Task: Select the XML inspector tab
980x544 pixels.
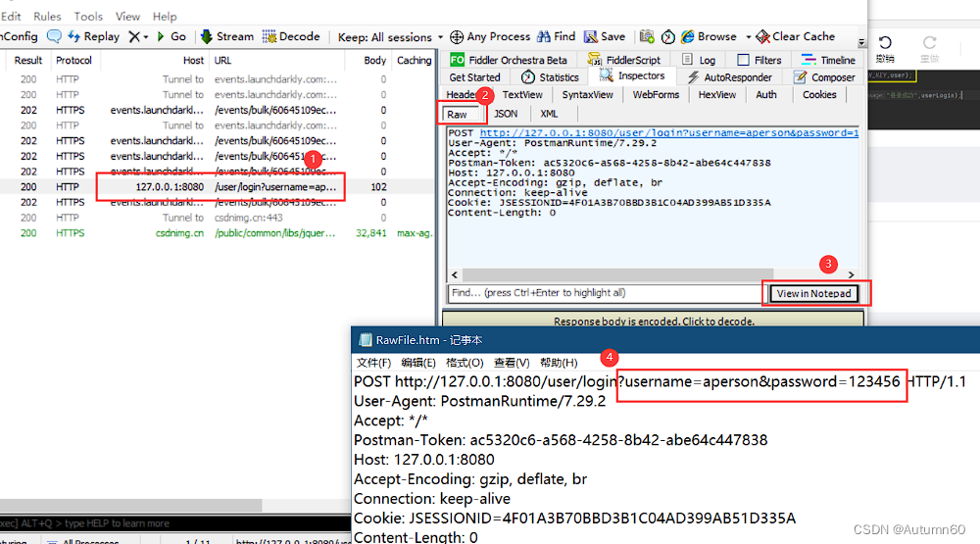Action: click(x=549, y=114)
